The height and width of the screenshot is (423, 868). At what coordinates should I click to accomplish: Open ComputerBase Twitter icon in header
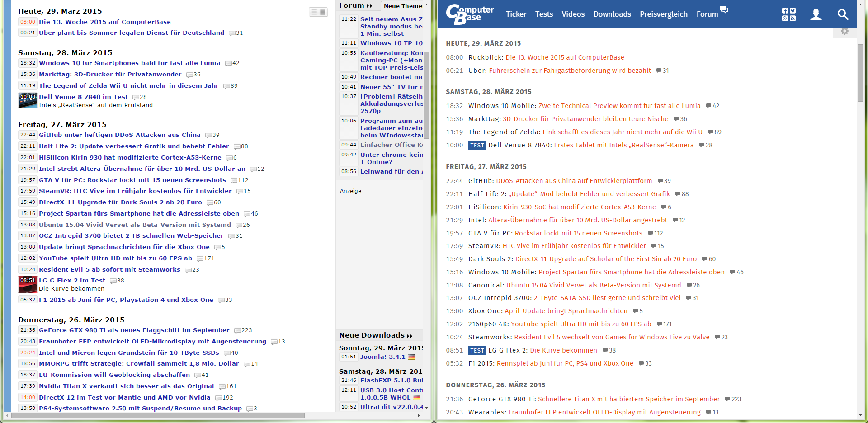(793, 11)
